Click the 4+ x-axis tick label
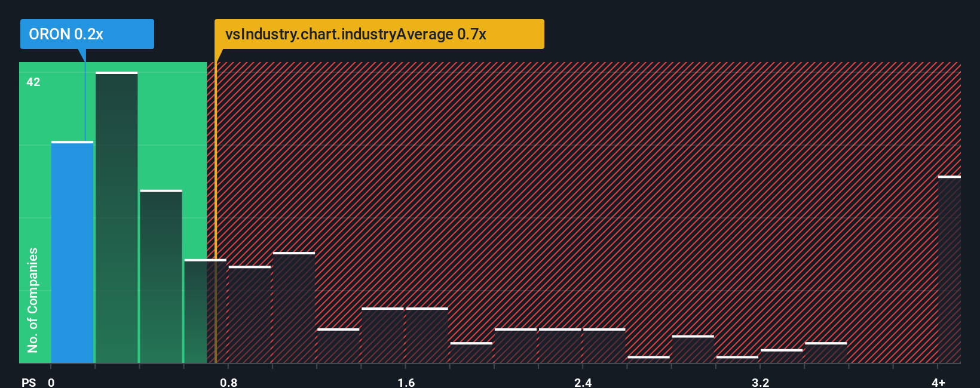 [x=938, y=383]
